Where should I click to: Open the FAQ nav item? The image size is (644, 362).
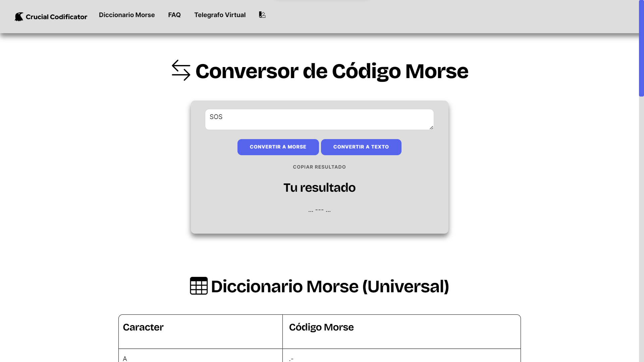click(x=174, y=15)
